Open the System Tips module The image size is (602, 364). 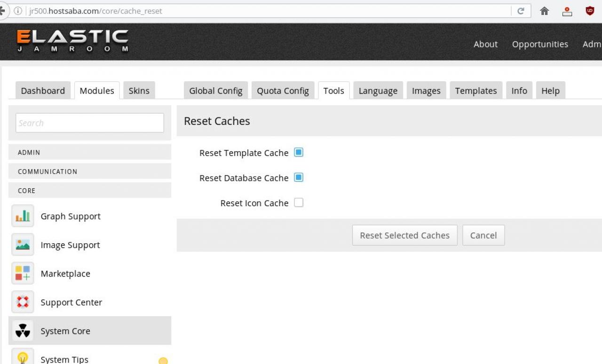(x=90, y=355)
